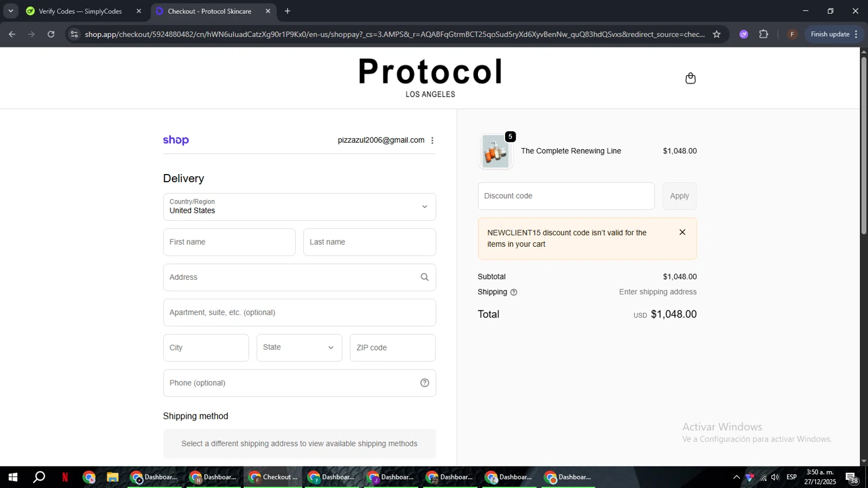Click the ESP language indicator
The height and width of the screenshot is (488, 868).
click(792, 477)
